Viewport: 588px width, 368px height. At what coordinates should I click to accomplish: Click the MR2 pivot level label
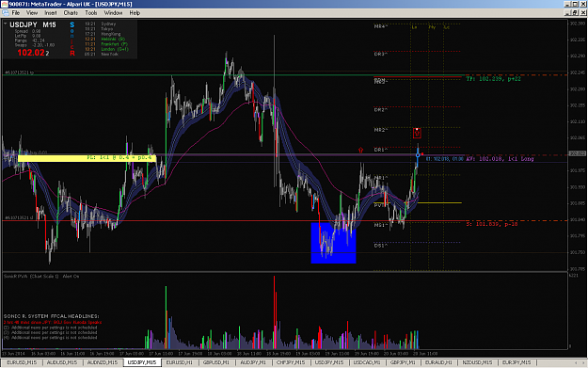tap(381, 130)
